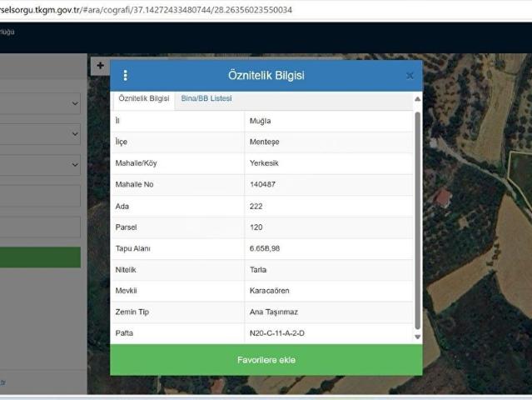The image size is (532, 400).
Task: Open the three-dot menu in dialog header
Action: [x=126, y=75]
